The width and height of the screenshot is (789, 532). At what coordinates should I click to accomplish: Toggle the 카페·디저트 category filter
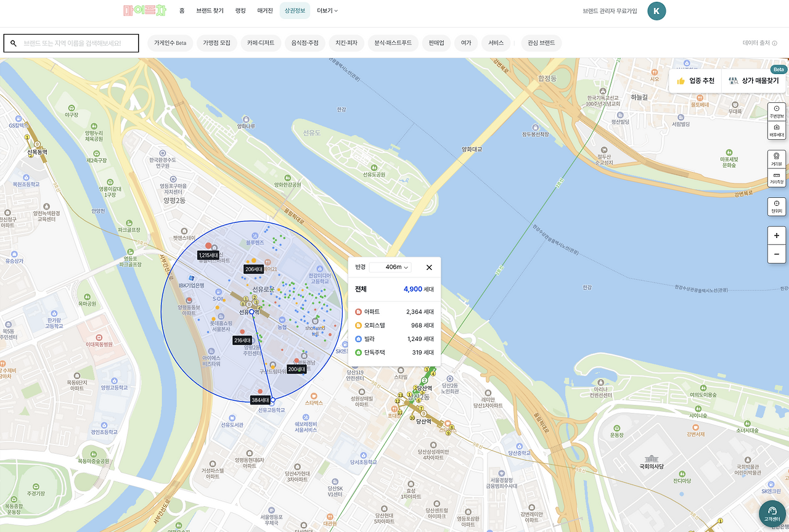[x=261, y=43]
